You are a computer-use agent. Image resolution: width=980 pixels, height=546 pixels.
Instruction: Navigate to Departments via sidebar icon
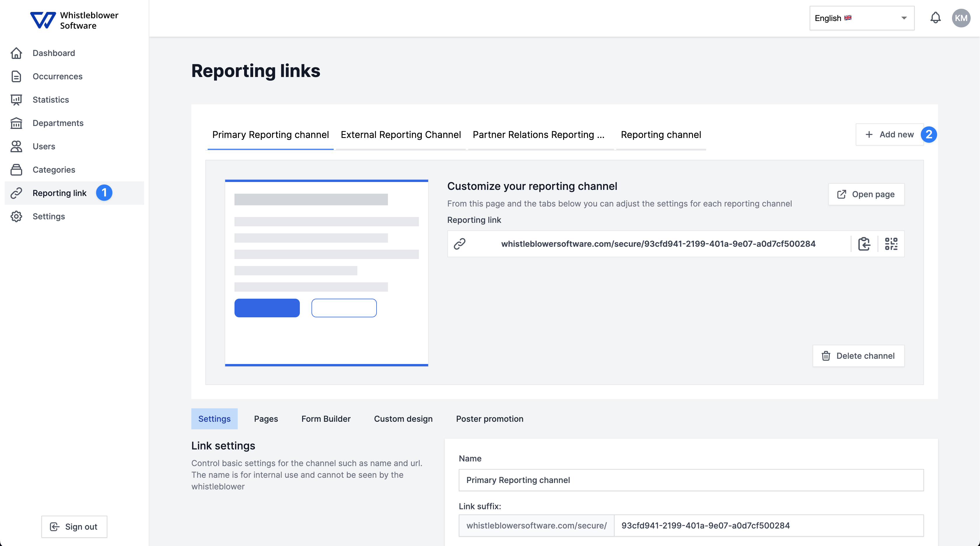click(x=16, y=123)
